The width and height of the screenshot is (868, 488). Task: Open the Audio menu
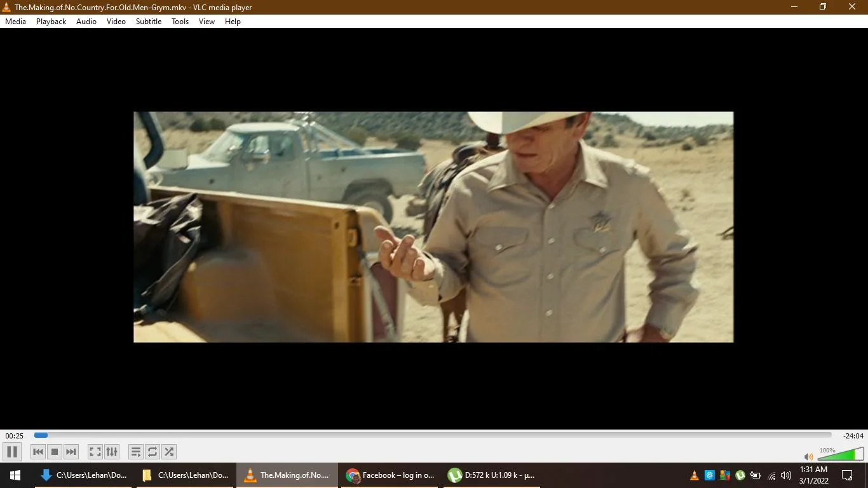86,22
